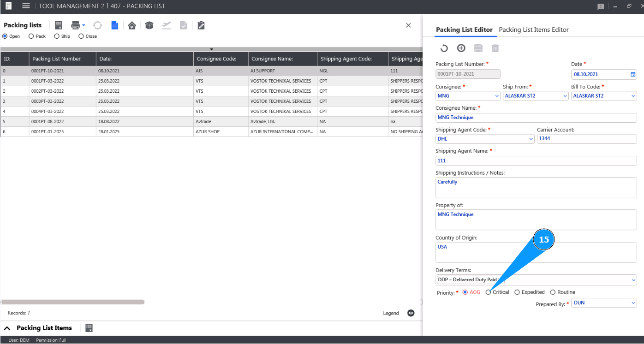The height and width of the screenshot is (344, 644).
Task: Open the calendar picker in Date field
Action: [633, 74]
